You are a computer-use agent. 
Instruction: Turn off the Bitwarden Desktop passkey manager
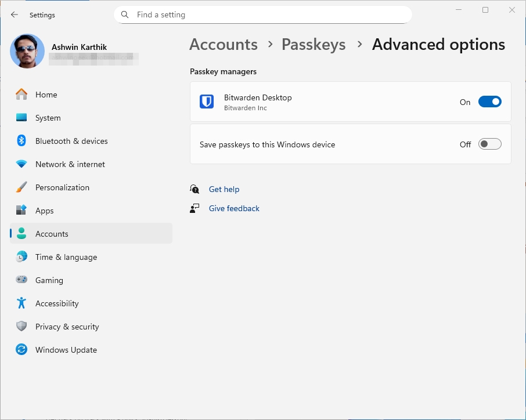pos(489,102)
